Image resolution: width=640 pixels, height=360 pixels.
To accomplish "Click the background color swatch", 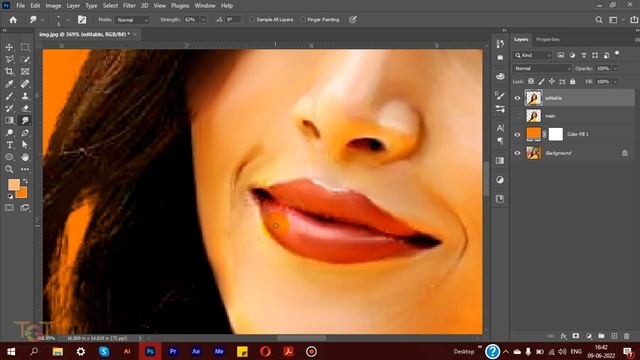I will click(22, 193).
